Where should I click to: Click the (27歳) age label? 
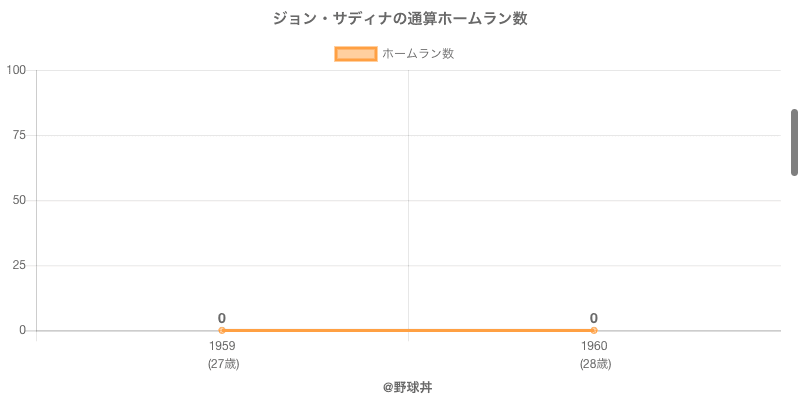point(223,364)
